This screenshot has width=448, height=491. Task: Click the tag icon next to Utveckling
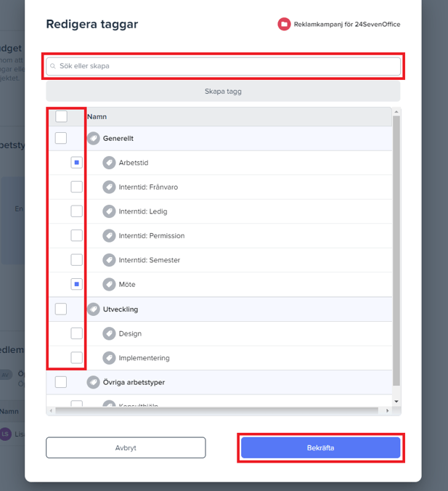(94, 309)
